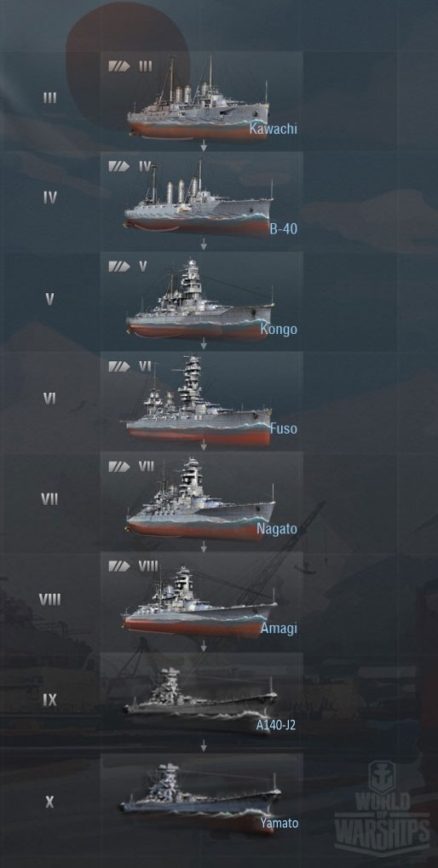This screenshot has height=868, width=438.
Task: Click battleship class icon above Nagato
Action: tap(119, 466)
